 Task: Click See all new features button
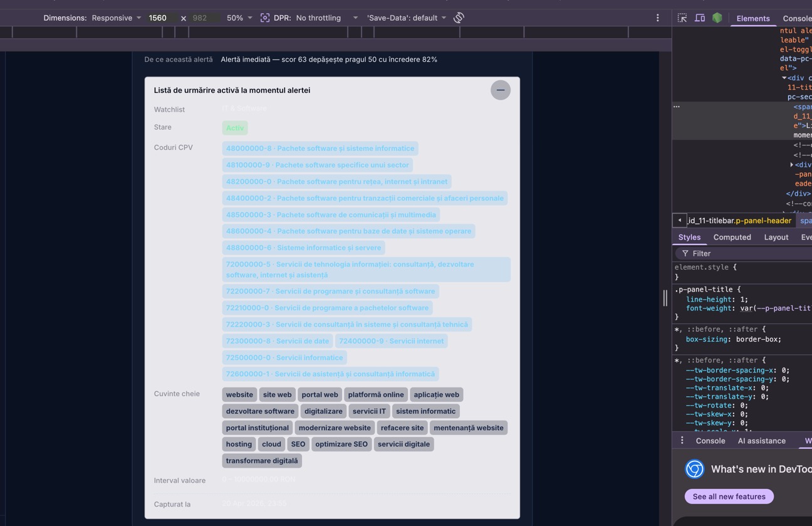(x=729, y=497)
